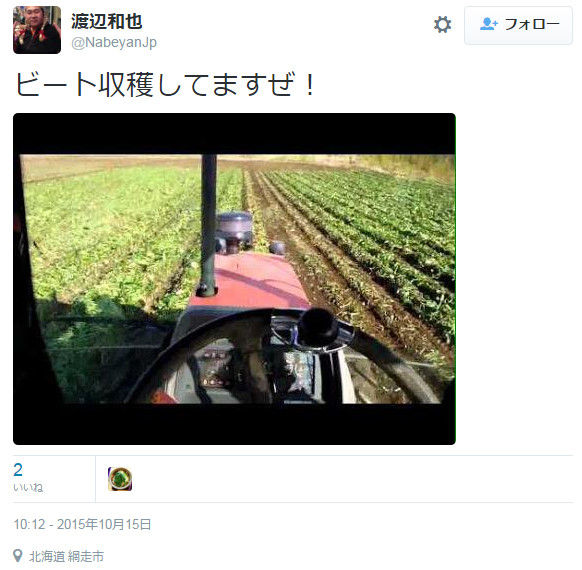
Task: Click the location pin icon
Action: click(x=17, y=556)
